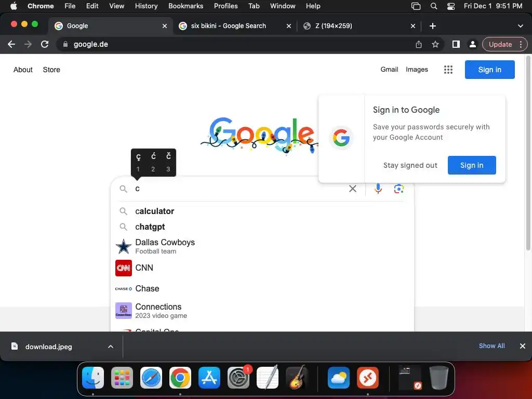The width and height of the screenshot is (532, 399).
Task: Open the Trash in the Dock
Action: 439,378
